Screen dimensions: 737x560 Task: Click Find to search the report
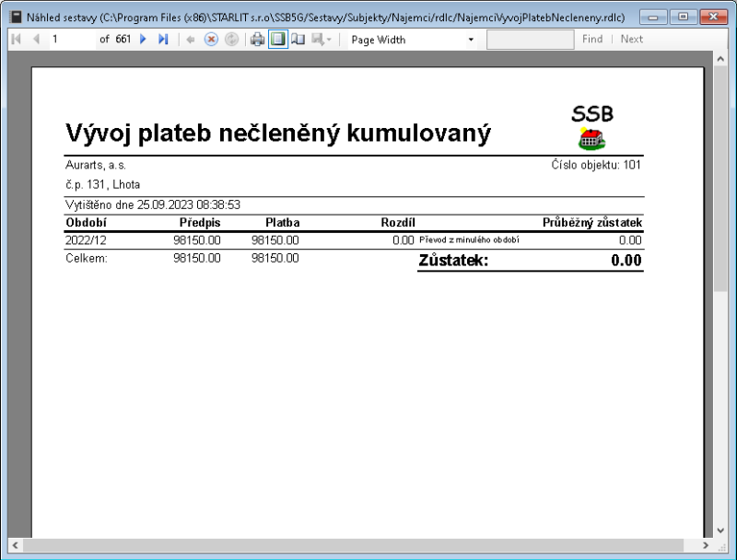(592, 39)
